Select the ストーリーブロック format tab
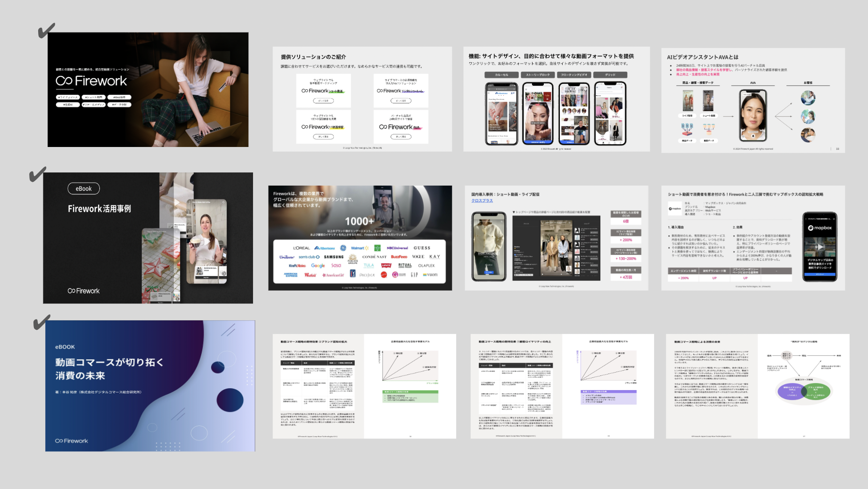This screenshot has height=489, width=868. (x=538, y=75)
